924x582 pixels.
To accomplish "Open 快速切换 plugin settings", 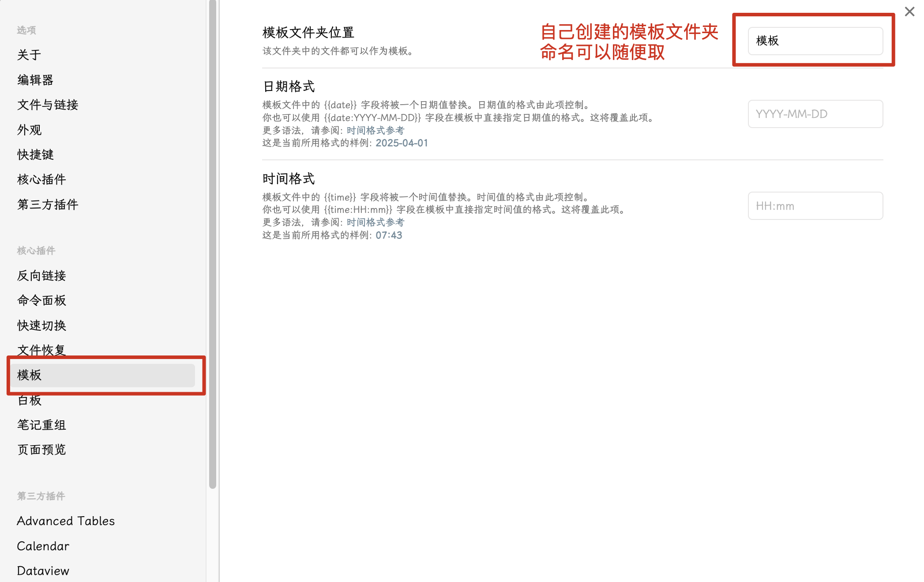I will click(x=41, y=325).
